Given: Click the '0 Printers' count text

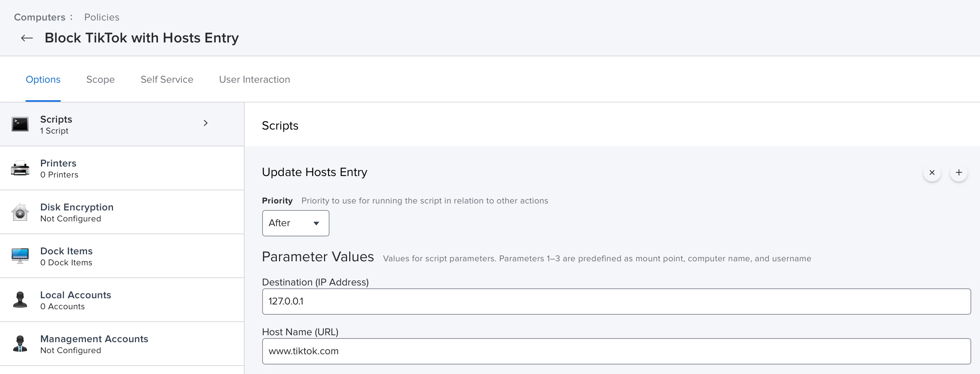Looking at the screenshot, I should (x=59, y=175).
